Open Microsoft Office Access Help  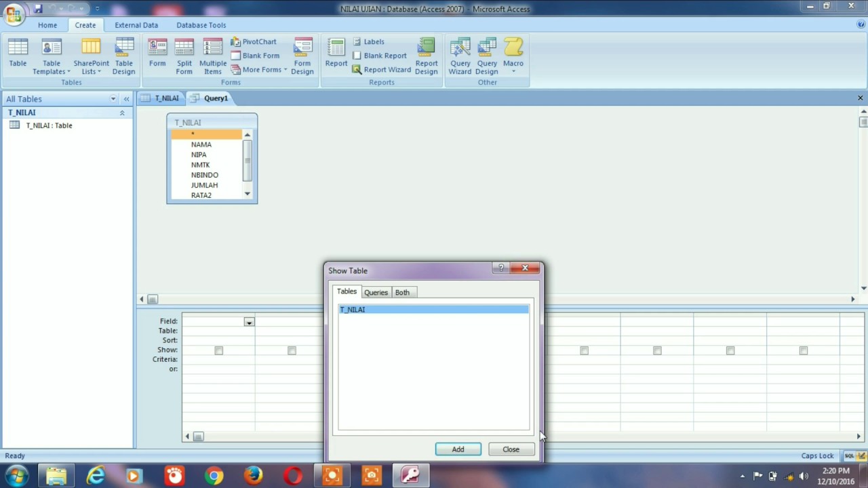tap(861, 24)
